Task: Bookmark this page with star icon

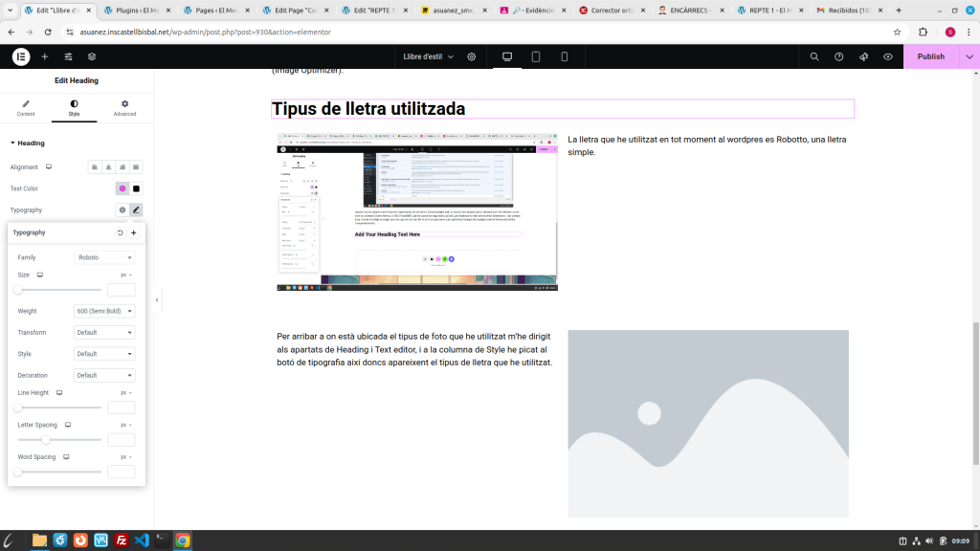Action: [897, 32]
